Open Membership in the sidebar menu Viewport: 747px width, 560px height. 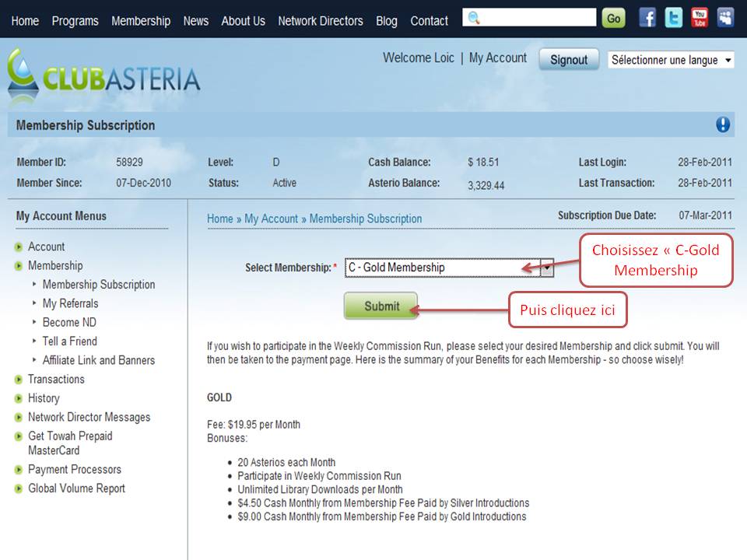click(55, 266)
